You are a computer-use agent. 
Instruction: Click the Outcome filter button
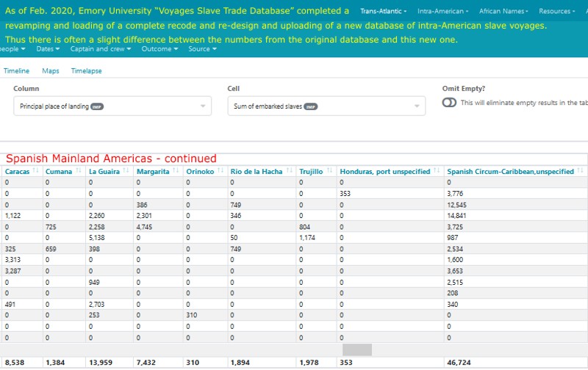click(158, 49)
